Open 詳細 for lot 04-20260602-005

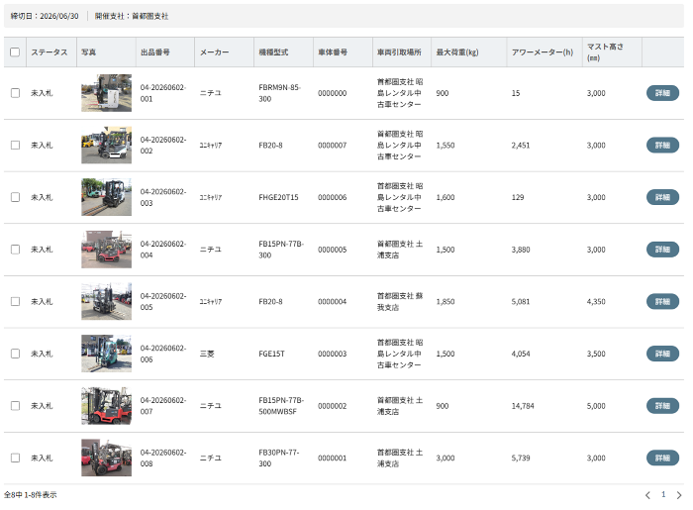[662, 301]
